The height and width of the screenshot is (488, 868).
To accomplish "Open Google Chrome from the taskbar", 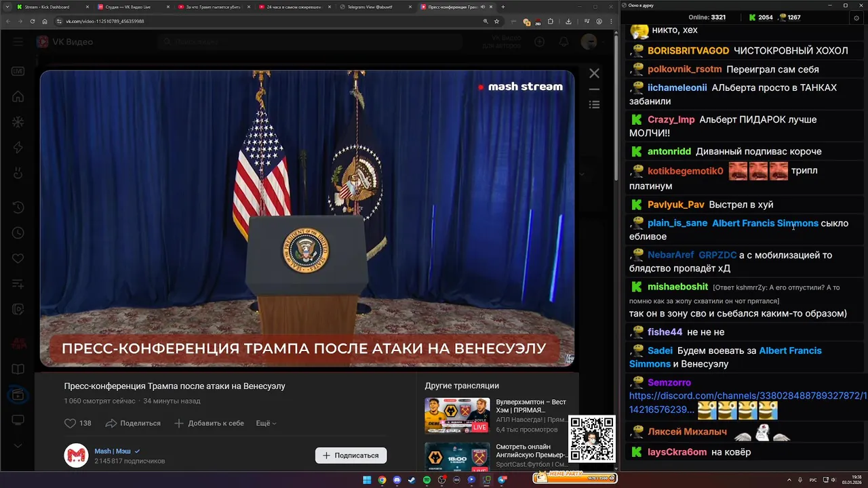I will point(382,480).
